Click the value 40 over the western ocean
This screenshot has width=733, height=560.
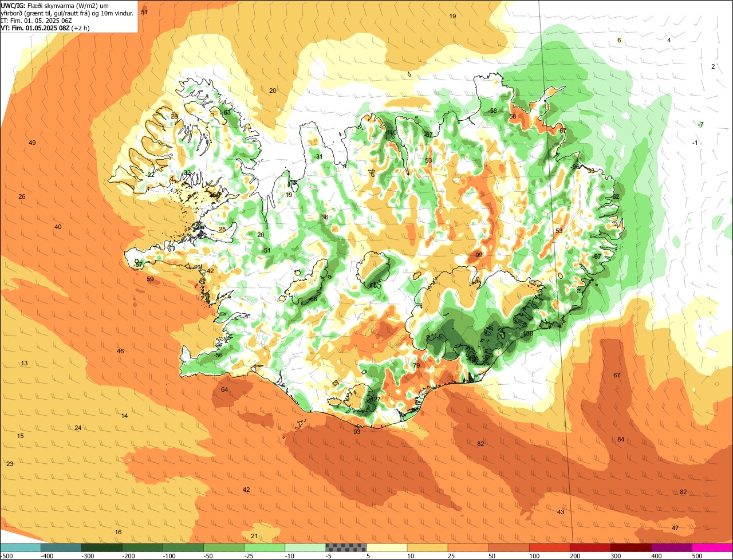pyautogui.click(x=58, y=227)
